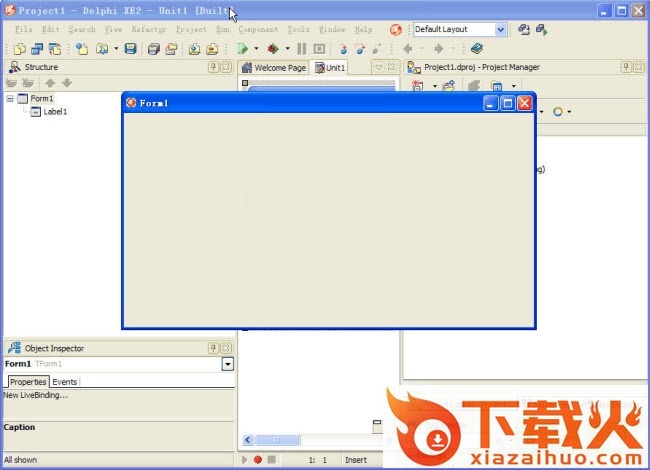Open the File menu

23,29
